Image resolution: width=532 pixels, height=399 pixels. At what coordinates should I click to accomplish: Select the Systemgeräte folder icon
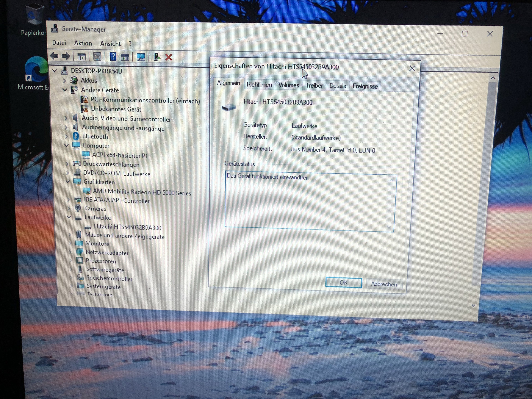click(81, 286)
